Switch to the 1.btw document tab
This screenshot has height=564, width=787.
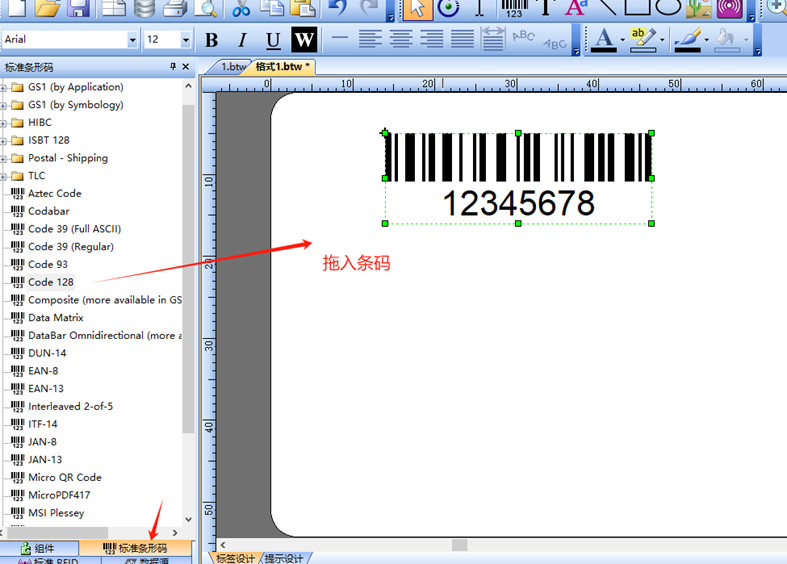[230, 67]
